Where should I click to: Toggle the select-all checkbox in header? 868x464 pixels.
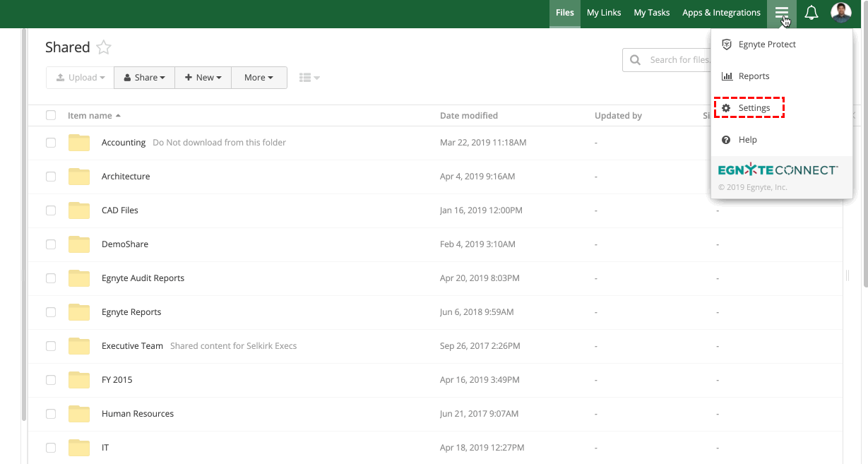(x=51, y=115)
